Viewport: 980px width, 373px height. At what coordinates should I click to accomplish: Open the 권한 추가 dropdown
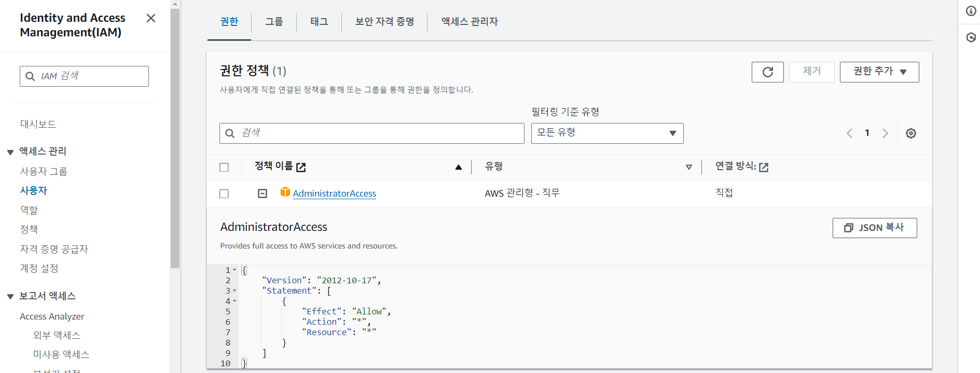[879, 72]
